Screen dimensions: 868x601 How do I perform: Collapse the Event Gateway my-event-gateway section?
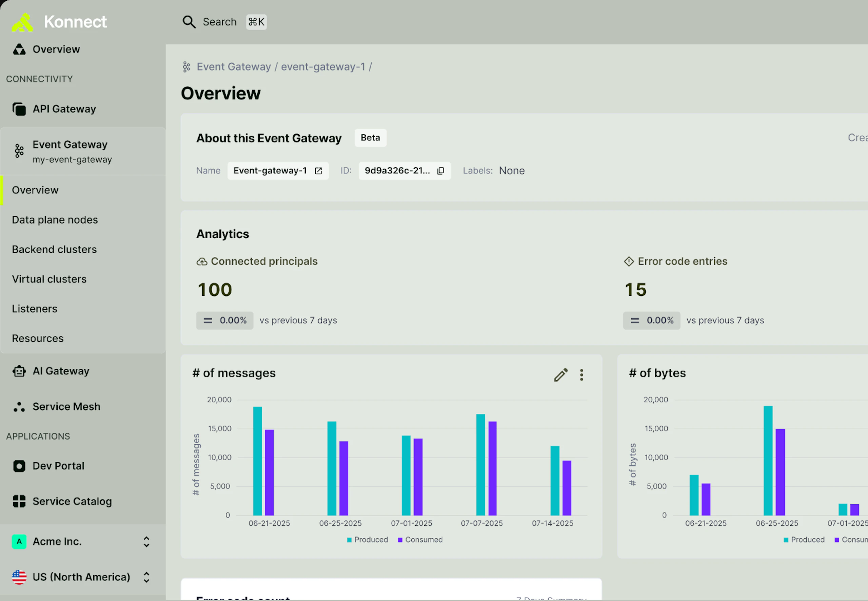coord(72,151)
